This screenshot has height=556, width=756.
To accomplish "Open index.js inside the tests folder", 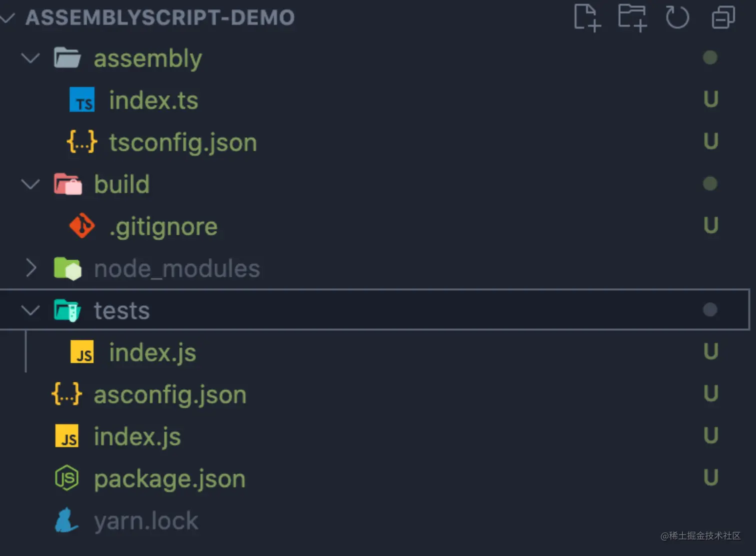I will 152,353.
